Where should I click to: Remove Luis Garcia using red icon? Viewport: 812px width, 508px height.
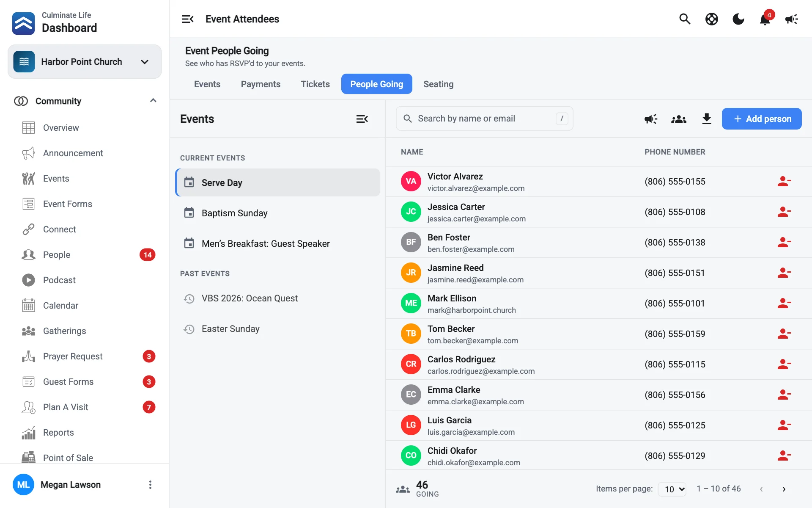pos(784,425)
